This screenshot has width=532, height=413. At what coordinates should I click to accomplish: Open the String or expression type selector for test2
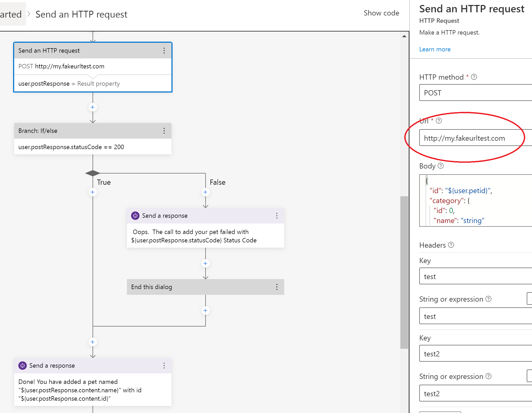(530, 376)
